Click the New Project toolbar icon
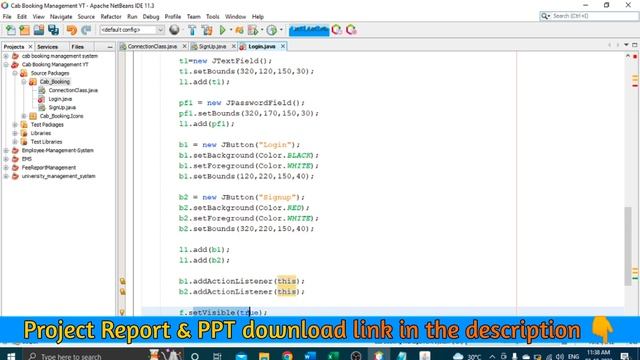Screen dimensions: 640x360 pos(24,30)
